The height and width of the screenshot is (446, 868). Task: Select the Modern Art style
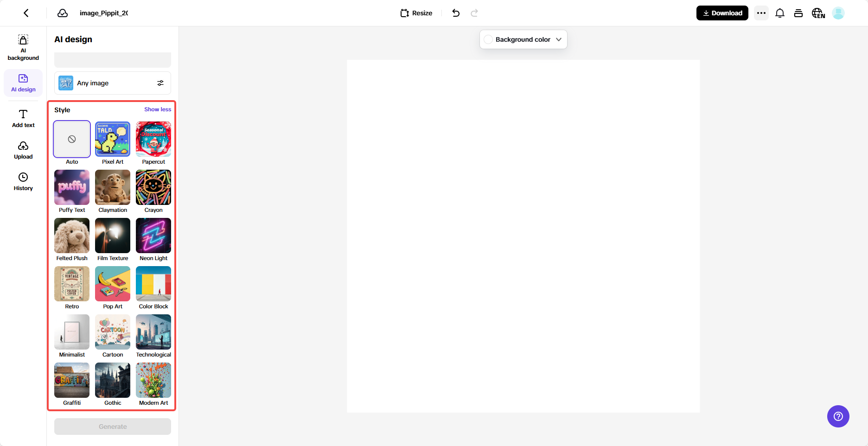(153, 380)
